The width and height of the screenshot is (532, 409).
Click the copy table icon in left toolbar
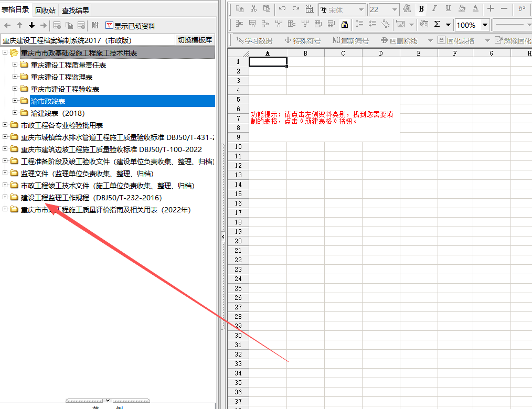(x=69, y=26)
